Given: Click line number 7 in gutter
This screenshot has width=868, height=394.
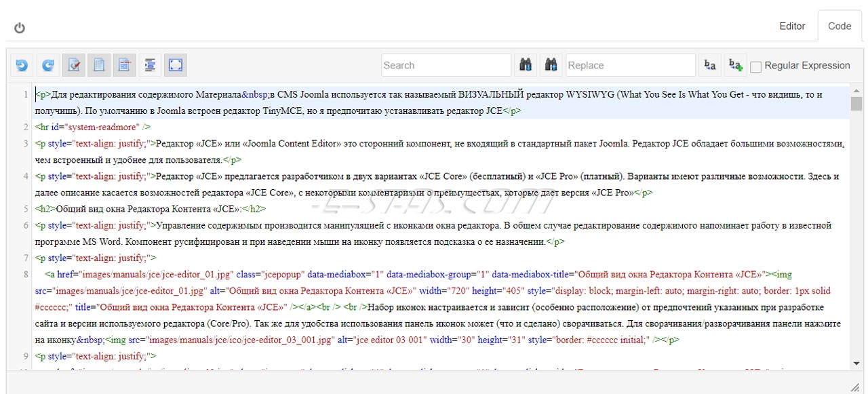Looking at the screenshot, I should (x=26, y=258).
